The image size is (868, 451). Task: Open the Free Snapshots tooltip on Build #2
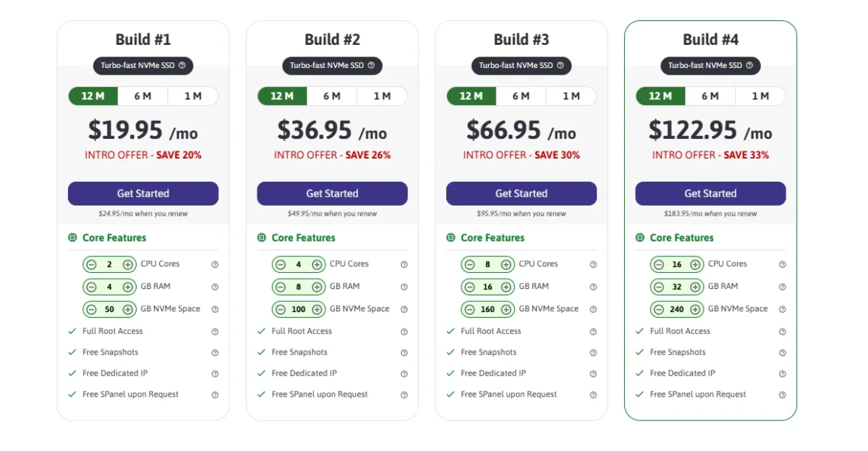click(404, 352)
